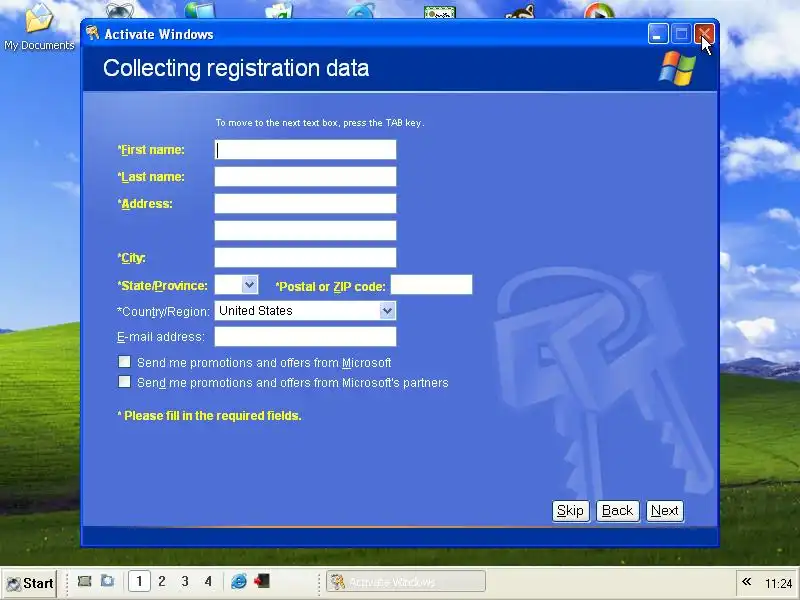Click the blue window quick launch icon
The height and width of the screenshot is (600, 800).
pyautogui.click(x=107, y=581)
